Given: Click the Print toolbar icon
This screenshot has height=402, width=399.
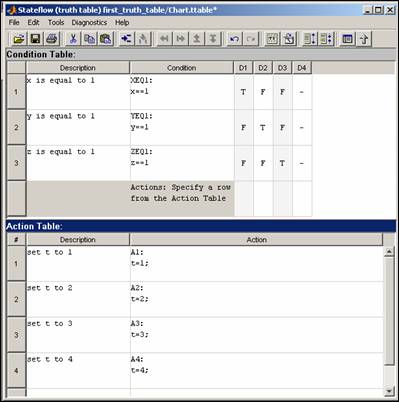Looking at the screenshot, I should point(51,39).
